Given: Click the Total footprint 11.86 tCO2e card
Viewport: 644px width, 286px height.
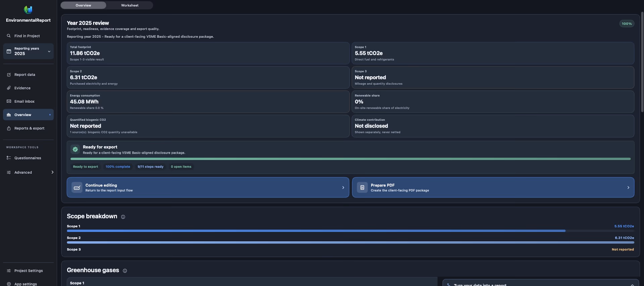Looking at the screenshot, I should [208, 53].
